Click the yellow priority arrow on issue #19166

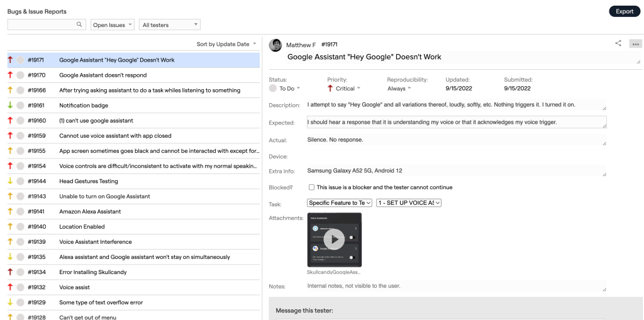[x=10, y=90]
